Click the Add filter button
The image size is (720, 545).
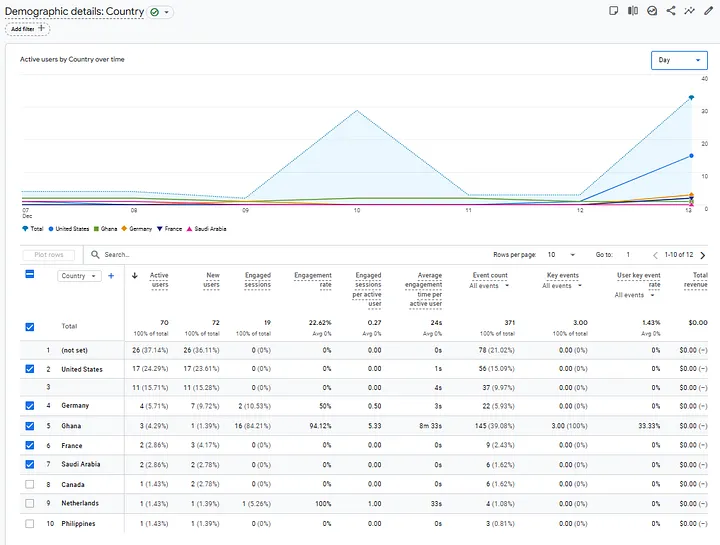tap(28, 29)
